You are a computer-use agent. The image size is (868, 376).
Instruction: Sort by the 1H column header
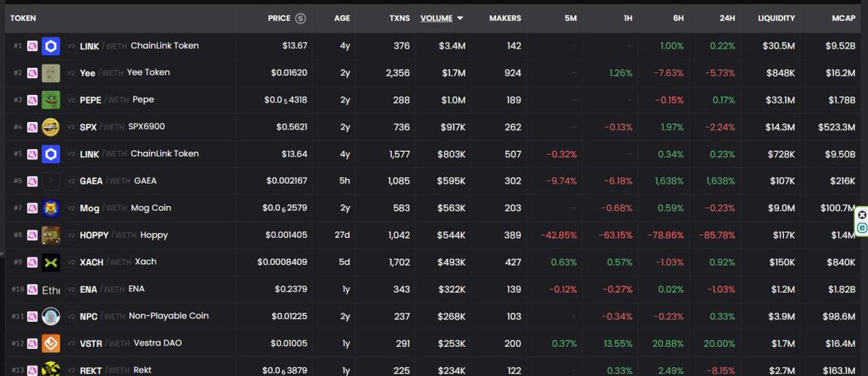[x=628, y=18]
